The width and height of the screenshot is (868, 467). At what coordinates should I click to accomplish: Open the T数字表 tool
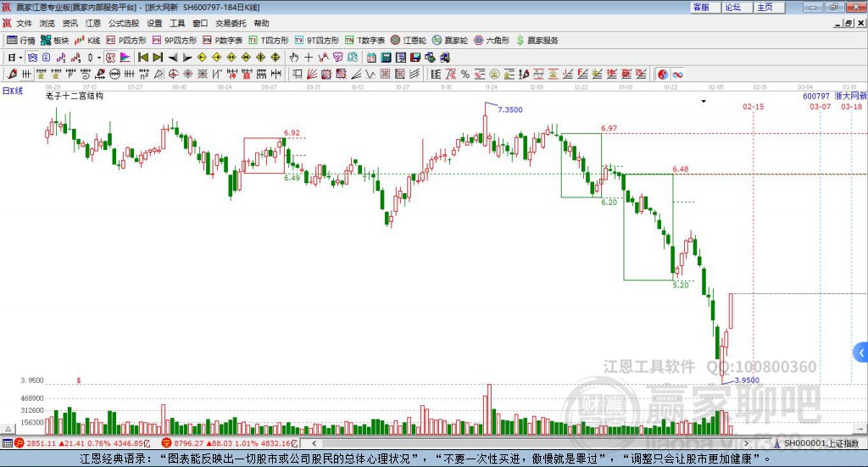coord(364,41)
